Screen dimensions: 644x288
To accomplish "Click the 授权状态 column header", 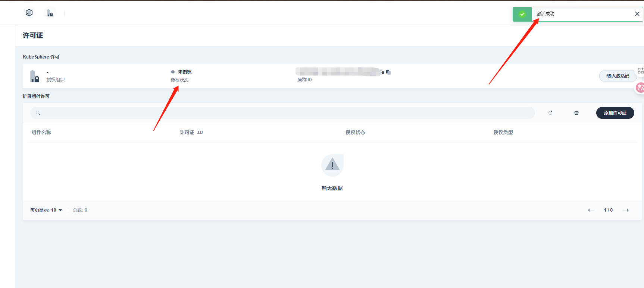I will [355, 132].
